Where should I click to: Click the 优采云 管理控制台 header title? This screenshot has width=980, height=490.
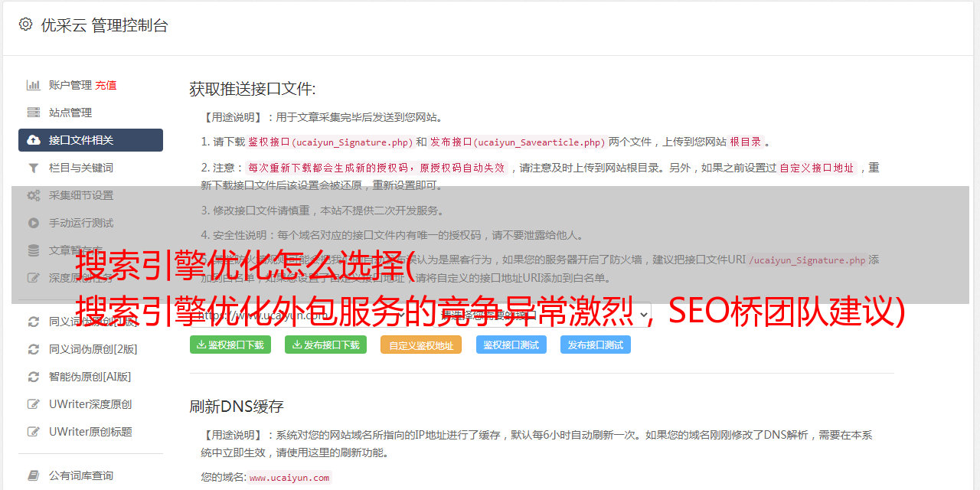point(104,25)
